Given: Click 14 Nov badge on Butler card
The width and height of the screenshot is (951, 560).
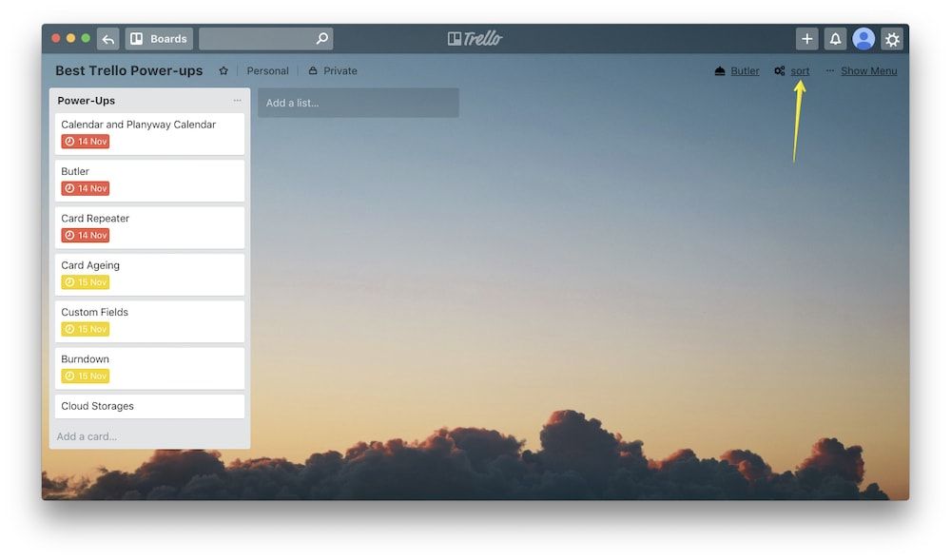Looking at the screenshot, I should tap(85, 188).
